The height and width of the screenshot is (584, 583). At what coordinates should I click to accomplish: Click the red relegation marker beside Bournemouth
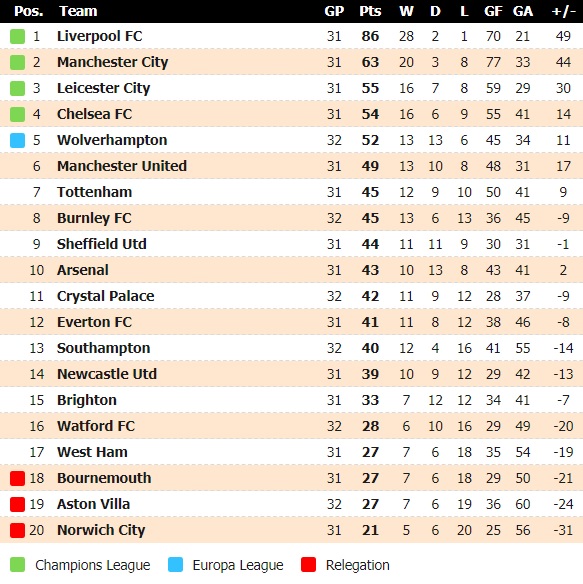click(17, 478)
